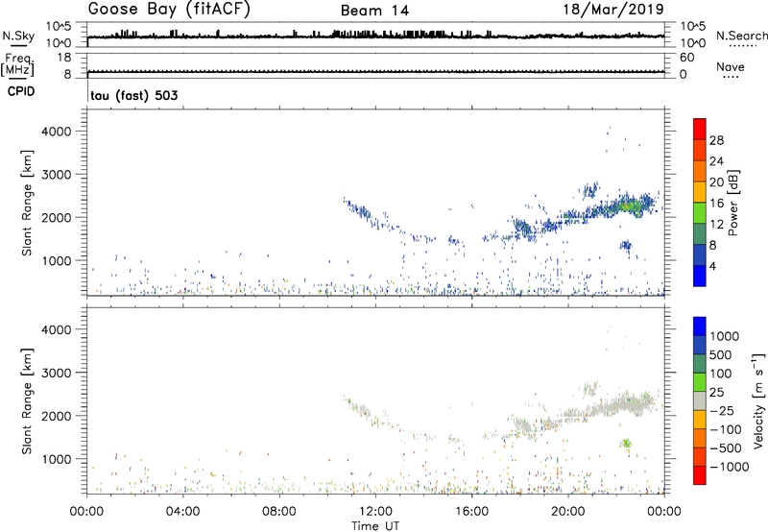Select the "Time UT" axis title
768x532 pixels.
375,526
